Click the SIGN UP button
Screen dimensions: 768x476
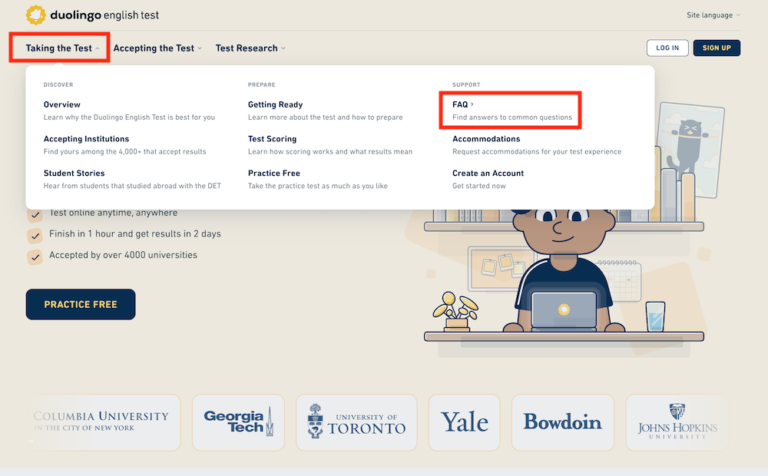pyautogui.click(x=716, y=48)
